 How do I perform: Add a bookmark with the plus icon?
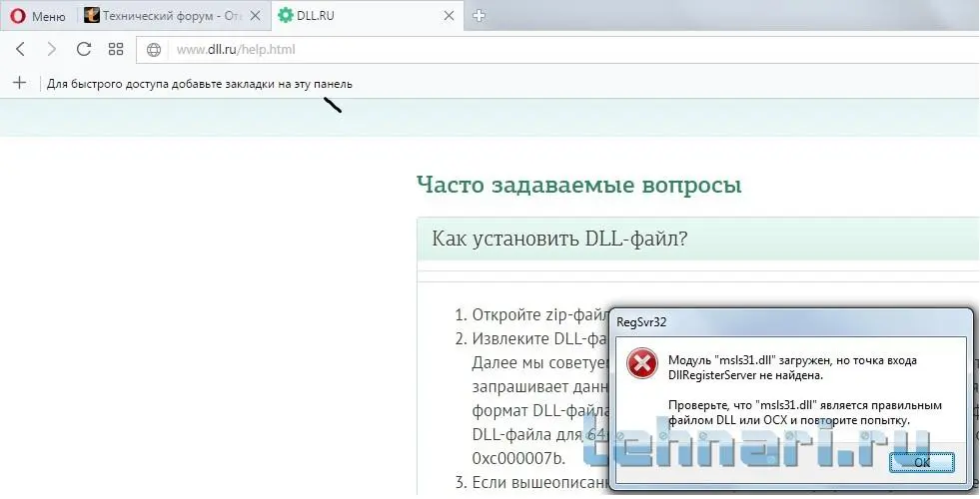(19, 83)
